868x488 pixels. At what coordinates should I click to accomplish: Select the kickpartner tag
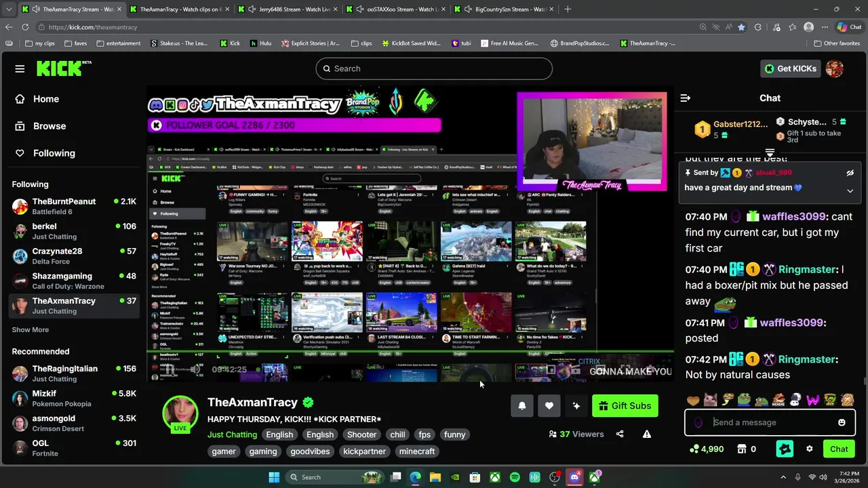pos(364,451)
